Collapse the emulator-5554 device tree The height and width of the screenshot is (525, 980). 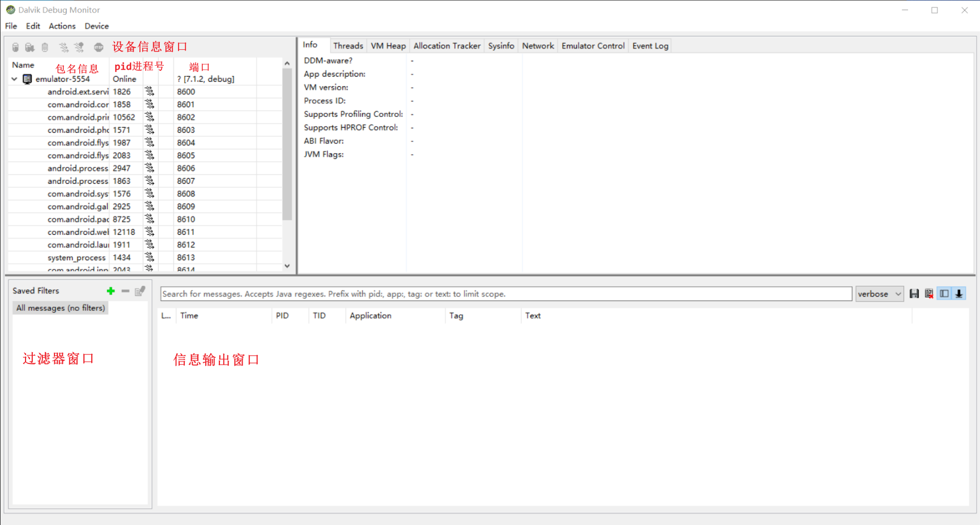[14, 79]
